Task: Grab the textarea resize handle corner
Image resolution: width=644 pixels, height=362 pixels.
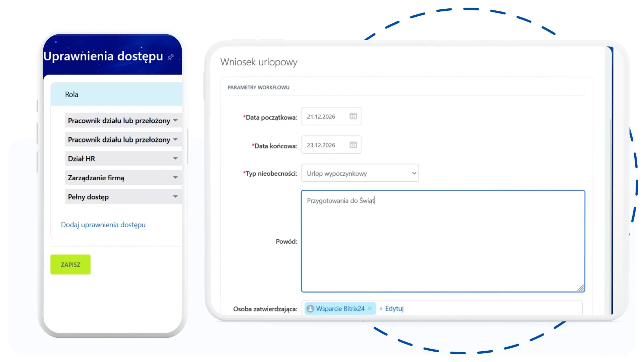Action: pyautogui.click(x=581, y=288)
